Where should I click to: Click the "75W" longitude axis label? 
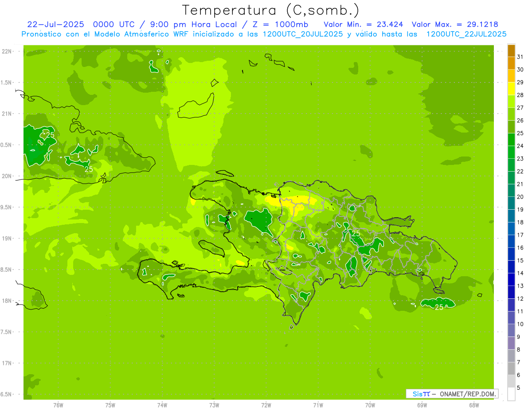click(110, 405)
